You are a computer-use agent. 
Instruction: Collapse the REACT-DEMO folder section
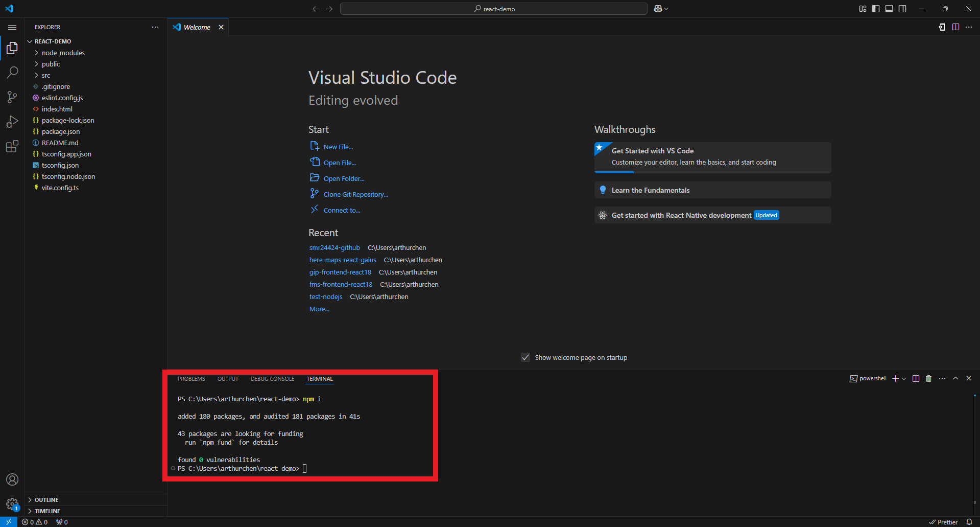click(96, 41)
